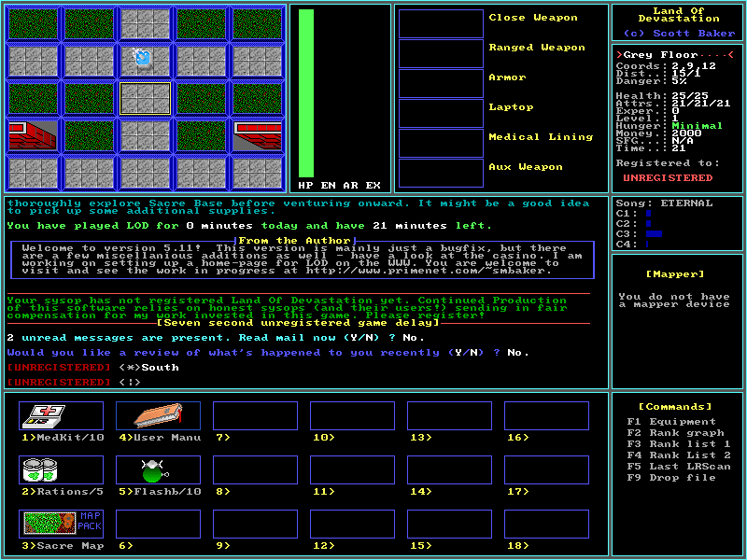This screenshot has width=747, height=560.
Task: Click the Land Of Devastation title
Action: 679,15
